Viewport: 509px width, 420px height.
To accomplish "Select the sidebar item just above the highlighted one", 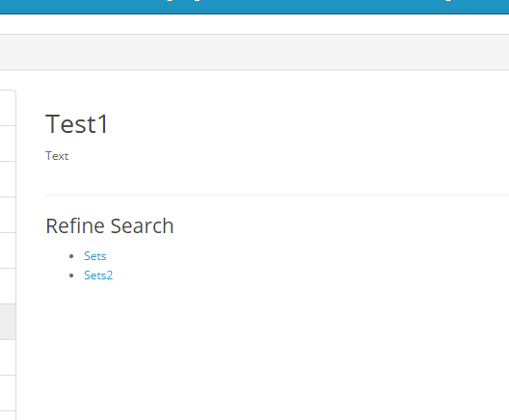I will tap(8, 286).
